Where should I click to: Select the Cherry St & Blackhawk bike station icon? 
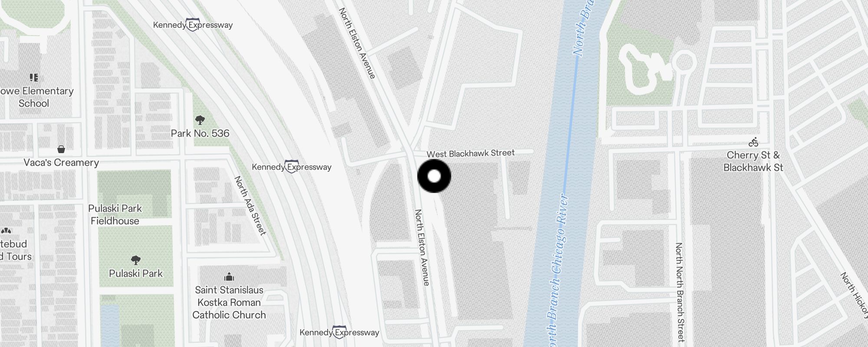coord(753,142)
